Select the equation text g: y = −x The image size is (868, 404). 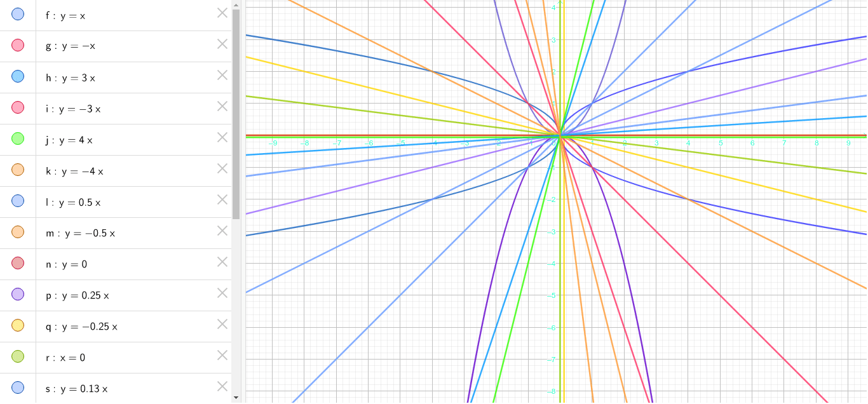coord(71,46)
